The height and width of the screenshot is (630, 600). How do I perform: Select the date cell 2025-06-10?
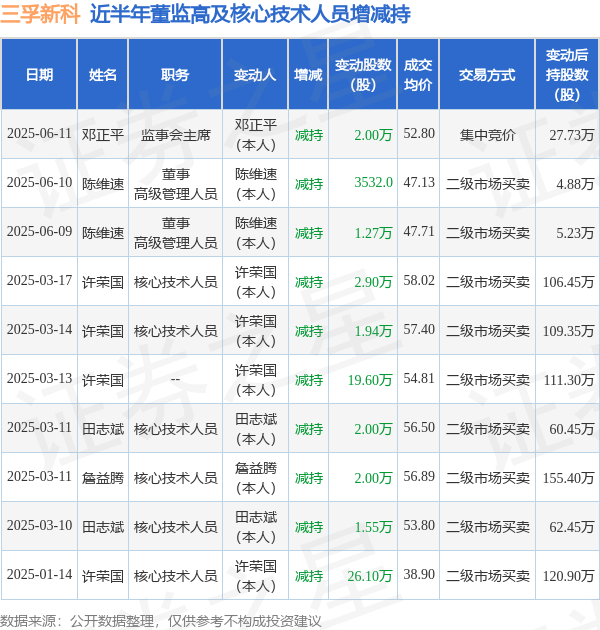pyautogui.click(x=39, y=183)
